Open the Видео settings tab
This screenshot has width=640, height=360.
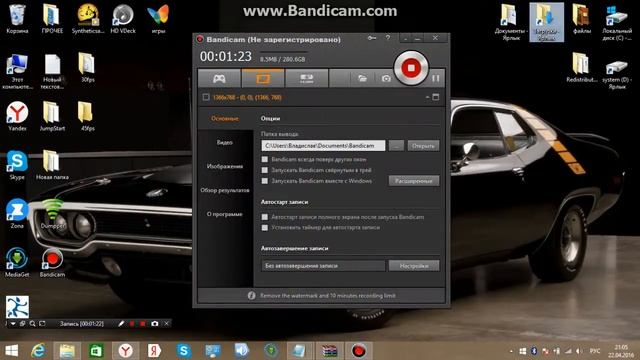(225, 142)
